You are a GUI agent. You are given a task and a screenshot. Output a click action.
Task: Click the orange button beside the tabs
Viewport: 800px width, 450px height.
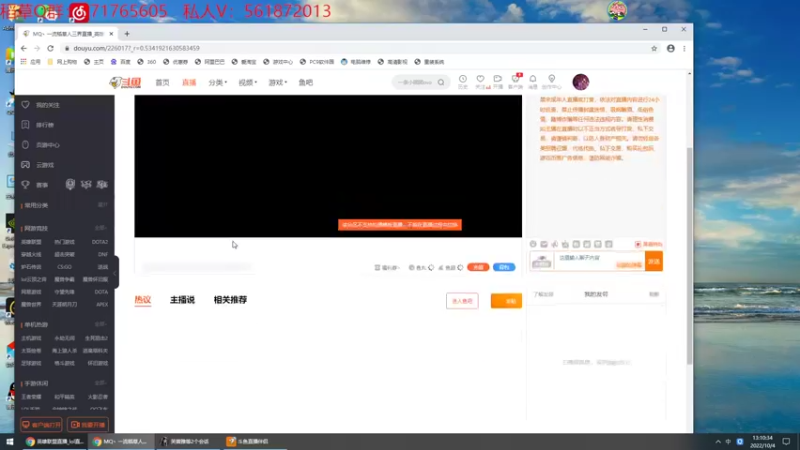click(x=506, y=301)
